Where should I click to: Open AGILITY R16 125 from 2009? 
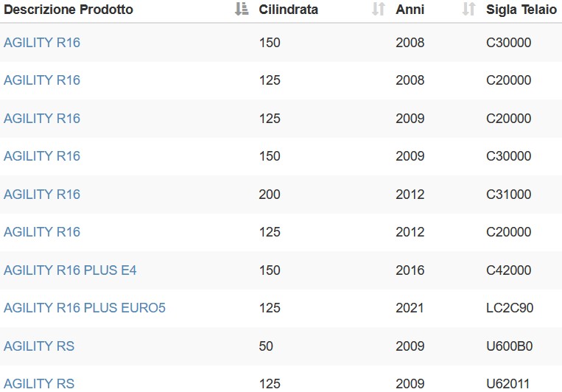(42, 119)
